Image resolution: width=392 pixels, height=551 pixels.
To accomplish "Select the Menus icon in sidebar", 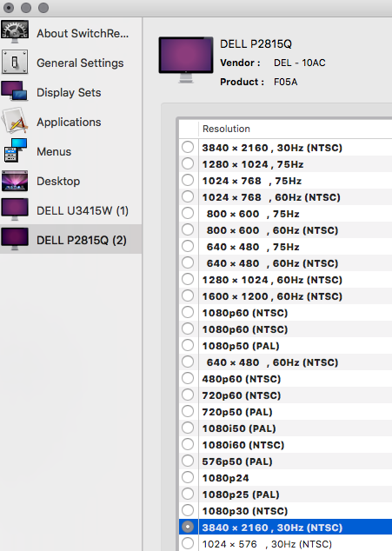I will coord(15,150).
